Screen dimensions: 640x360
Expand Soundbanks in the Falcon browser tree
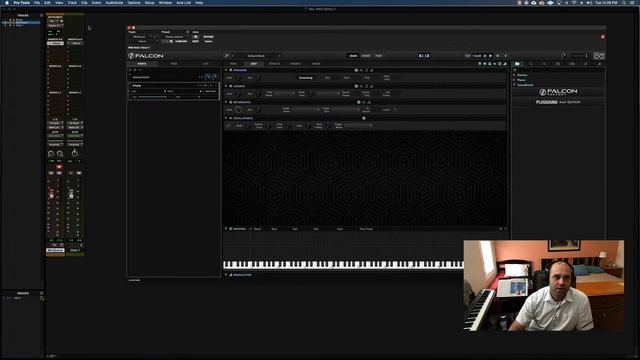tap(514, 85)
